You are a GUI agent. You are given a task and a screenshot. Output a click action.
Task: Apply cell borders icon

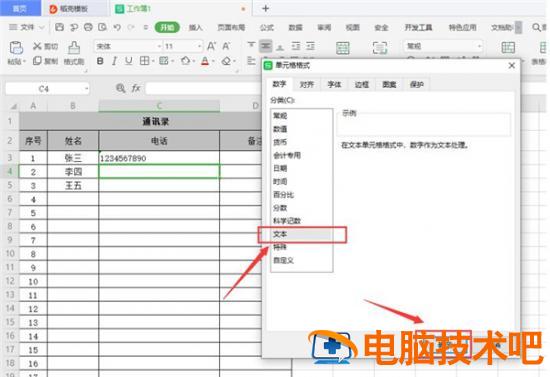(144, 61)
